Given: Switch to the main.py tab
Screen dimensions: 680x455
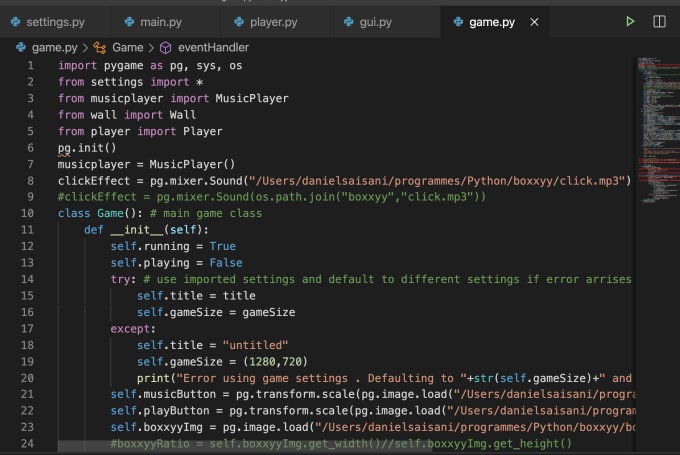Looking at the screenshot, I should pos(161,22).
